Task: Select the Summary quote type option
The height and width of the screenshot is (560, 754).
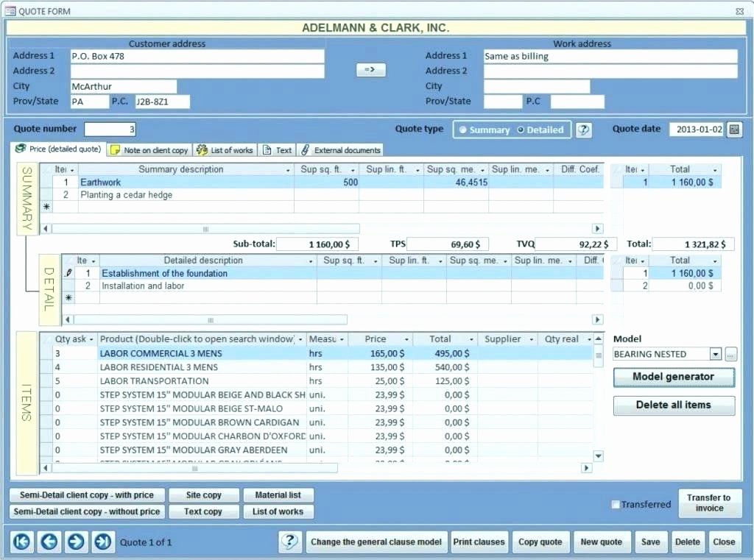Action: pyautogui.click(x=464, y=129)
